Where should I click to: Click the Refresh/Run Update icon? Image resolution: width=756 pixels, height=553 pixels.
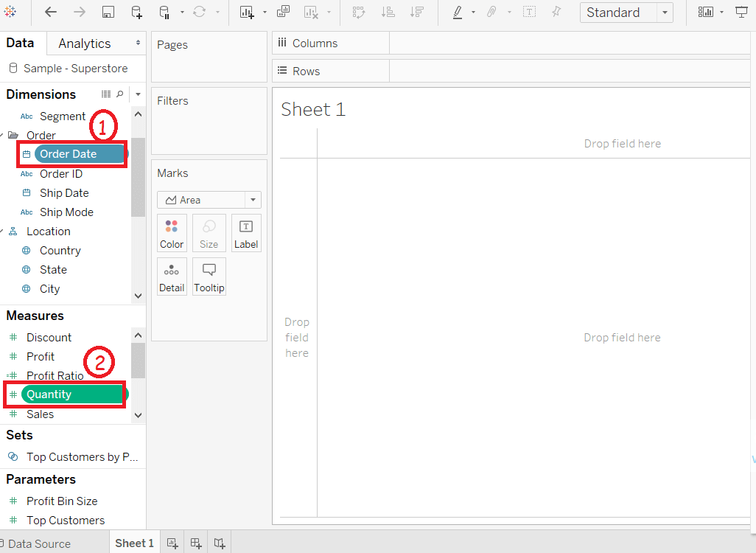[199, 12]
